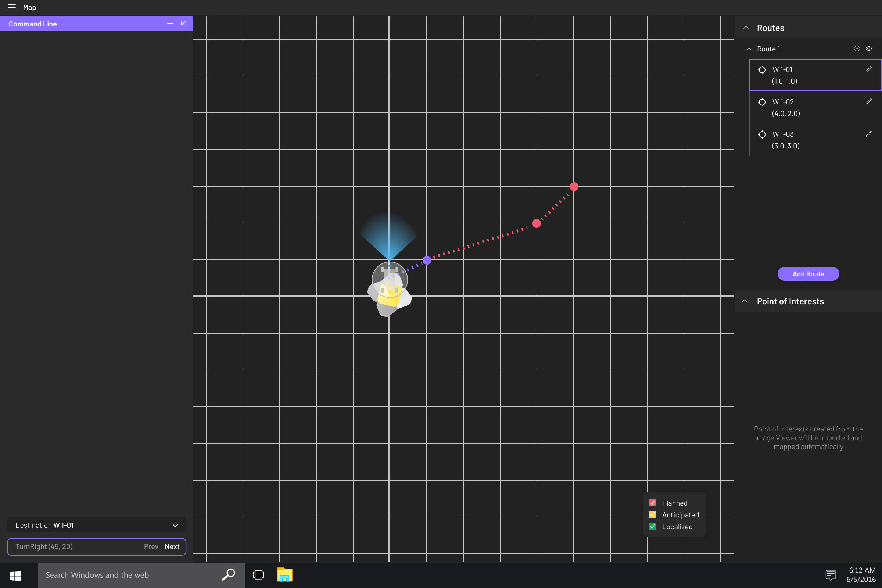This screenshot has height=588, width=882.
Task: Click the add waypoint plus icon on Route 1
Action: [857, 49]
